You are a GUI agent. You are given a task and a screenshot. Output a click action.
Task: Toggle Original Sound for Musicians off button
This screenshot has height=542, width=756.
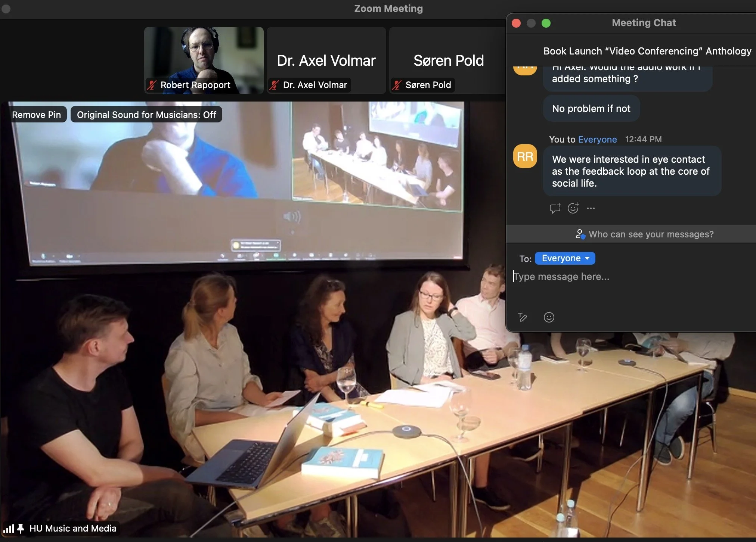[146, 115]
